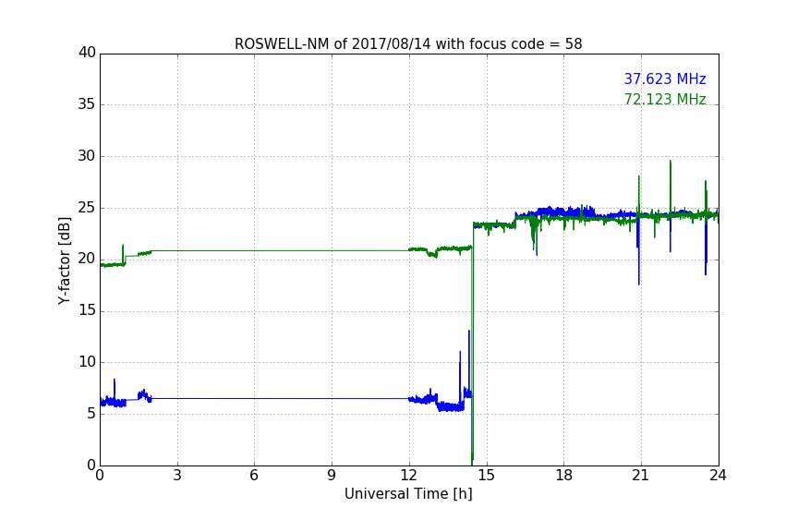Image resolution: width=798 pixels, height=532 pixels.
Task: Click the x-axis tick label 24
Action: [718, 476]
